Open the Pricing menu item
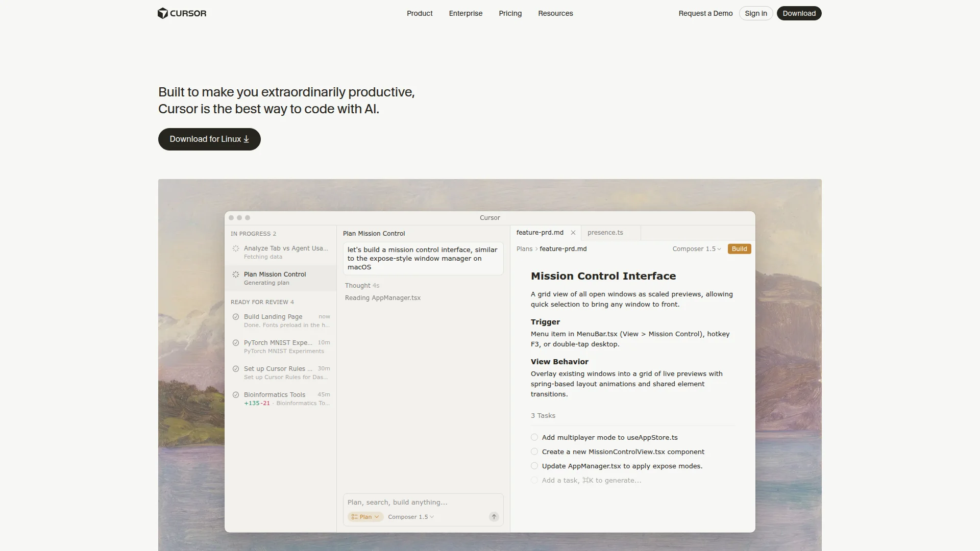This screenshot has height=551, width=980. coord(509,13)
